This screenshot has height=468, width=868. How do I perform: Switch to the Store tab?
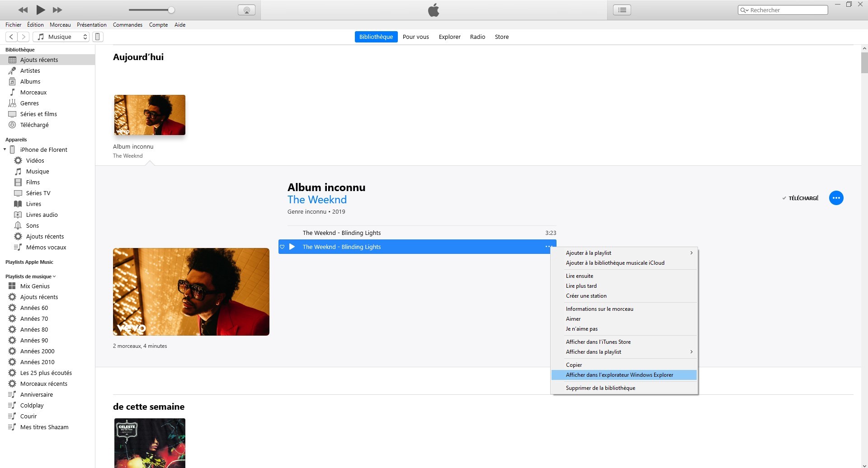[502, 37]
